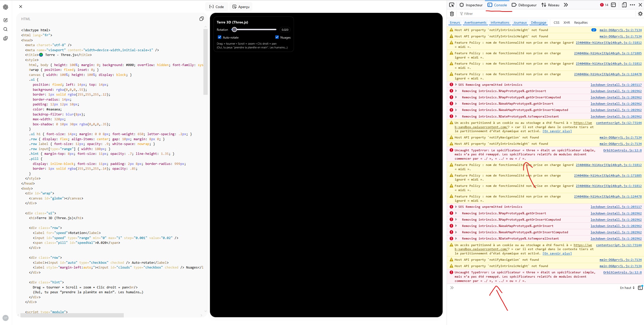Open search with the magnifier sidebar icon
The width and height of the screenshot is (644, 325).
[6, 29]
